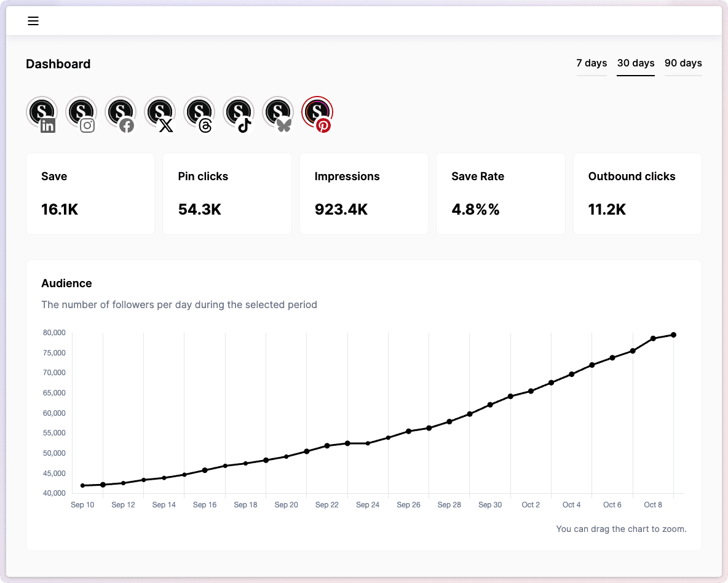Select the Bluesky account avatar
The height and width of the screenshot is (583, 728).
tap(278, 113)
